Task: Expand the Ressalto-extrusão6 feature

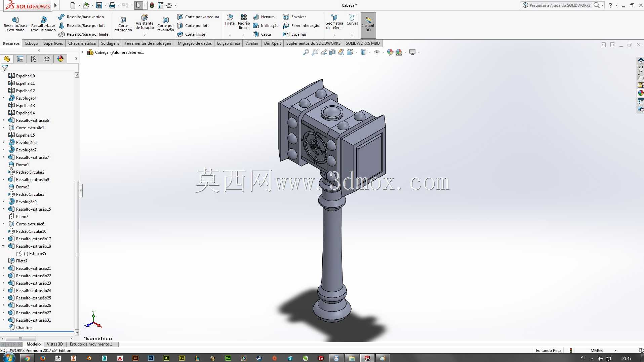Action: pos(3,120)
